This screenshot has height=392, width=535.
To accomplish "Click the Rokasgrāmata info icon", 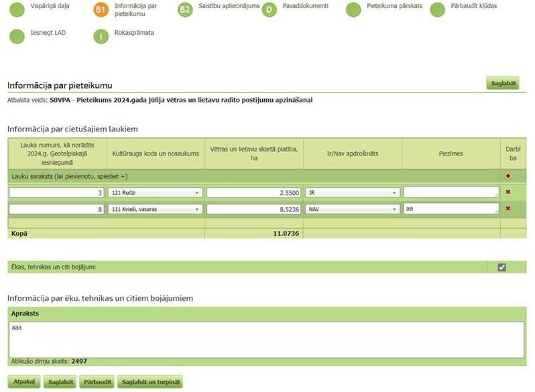I will [x=101, y=36].
